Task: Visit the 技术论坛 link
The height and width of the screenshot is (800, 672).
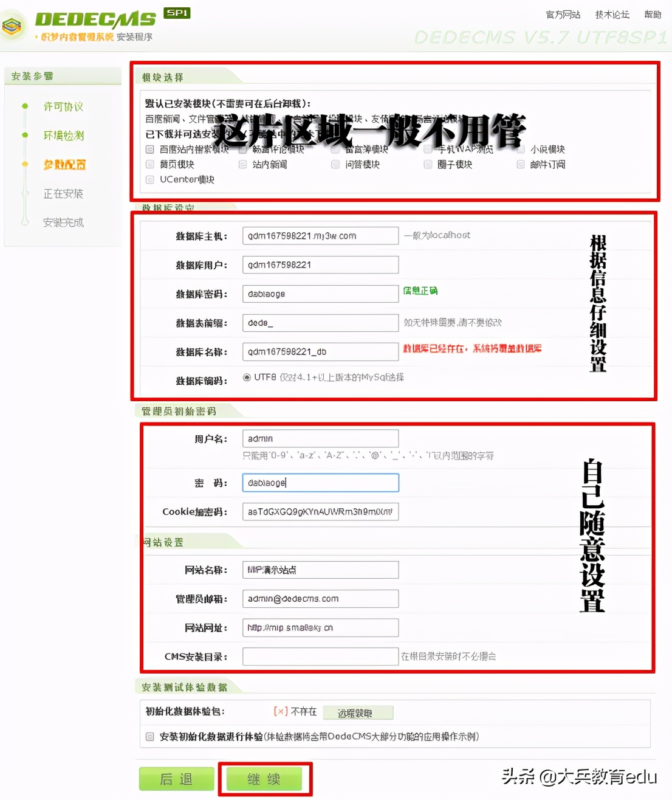Action: click(612, 15)
